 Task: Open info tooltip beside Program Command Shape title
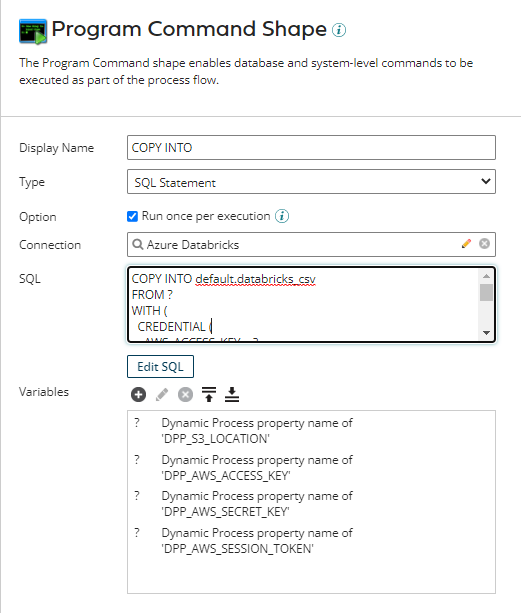click(x=339, y=30)
